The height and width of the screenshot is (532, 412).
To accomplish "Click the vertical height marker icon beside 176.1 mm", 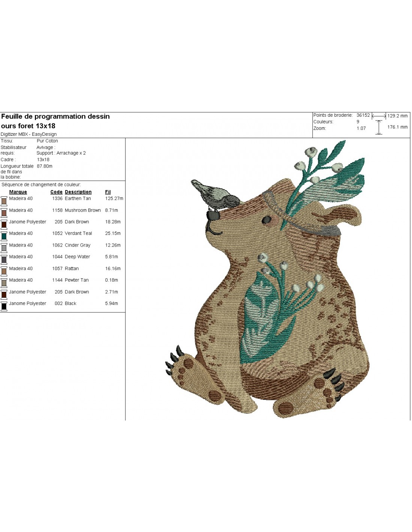I will [379, 127].
